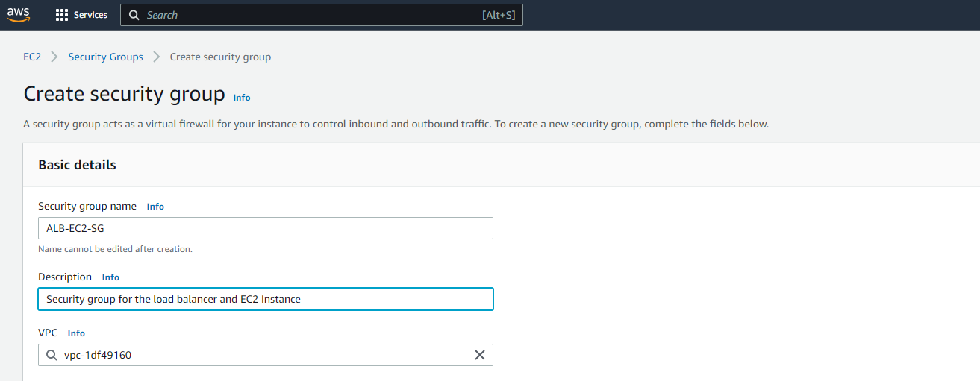980x381 pixels.
Task: Open the Services grid icon
Action: click(62, 15)
